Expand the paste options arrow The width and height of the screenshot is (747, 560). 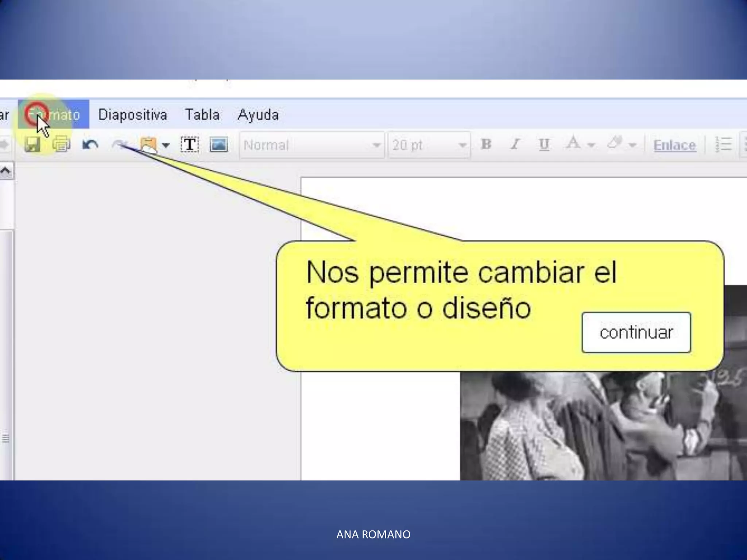pyautogui.click(x=166, y=145)
